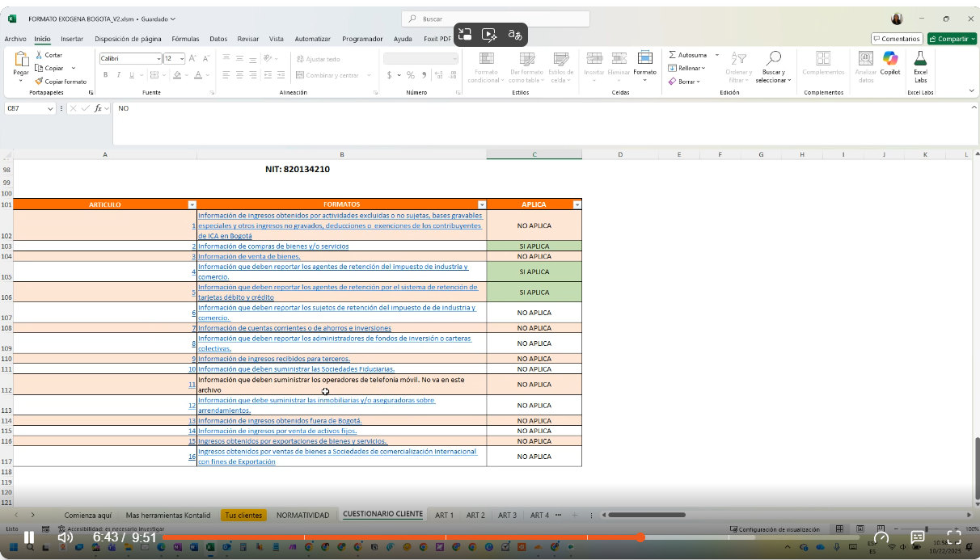Viewport: 980px width, 560px height.
Task: Click the Cortar scissors icon
Action: tap(39, 55)
